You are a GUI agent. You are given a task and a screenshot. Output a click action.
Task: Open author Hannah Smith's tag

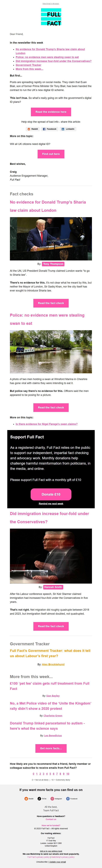click(x=53, y=587)
